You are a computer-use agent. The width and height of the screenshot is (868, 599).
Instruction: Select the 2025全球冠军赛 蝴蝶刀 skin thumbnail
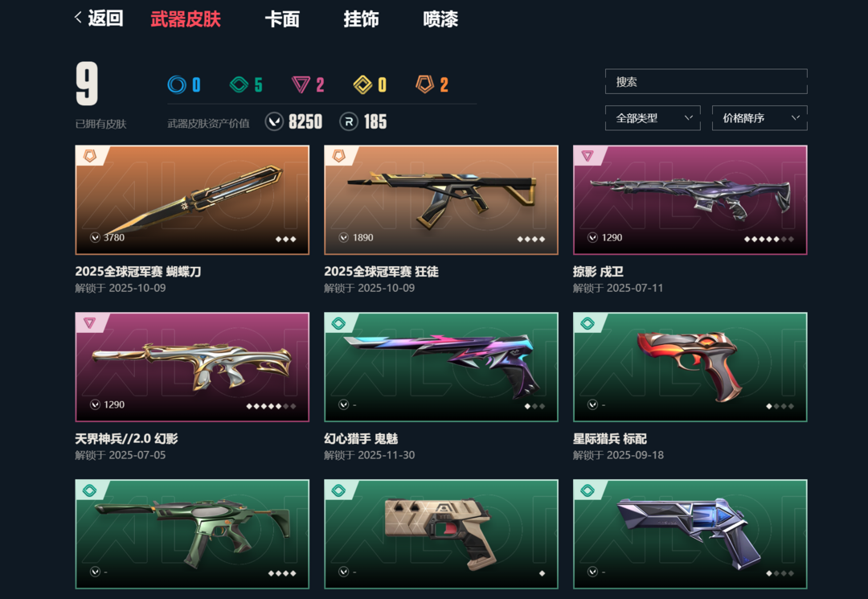[x=192, y=200]
